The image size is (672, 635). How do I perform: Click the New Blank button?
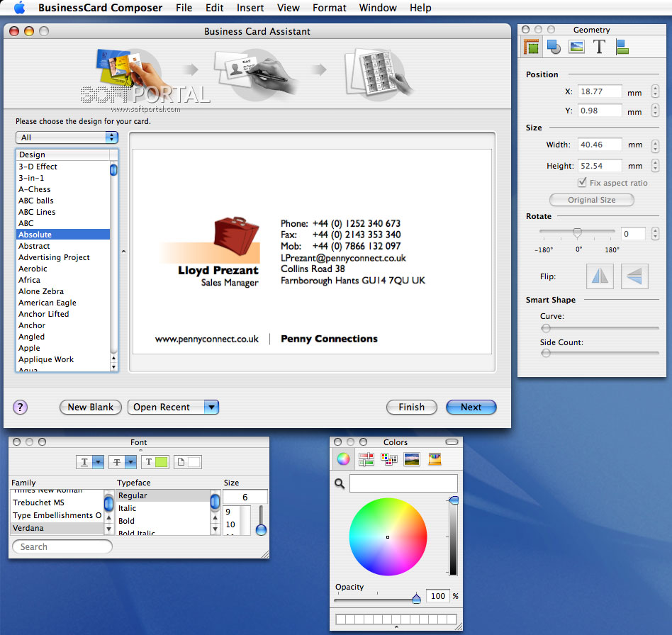pyautogui.click(x=90, y=407)
